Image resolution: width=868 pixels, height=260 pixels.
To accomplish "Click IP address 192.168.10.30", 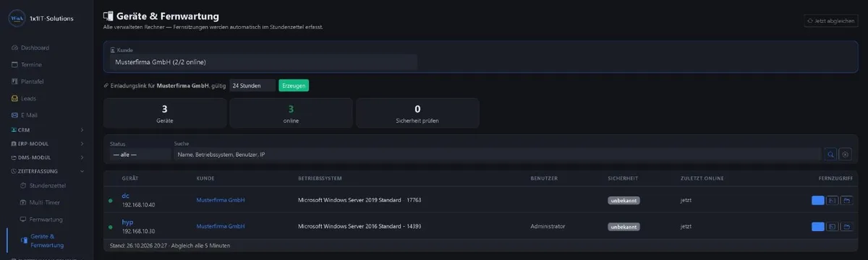I will tap(138, 232).
